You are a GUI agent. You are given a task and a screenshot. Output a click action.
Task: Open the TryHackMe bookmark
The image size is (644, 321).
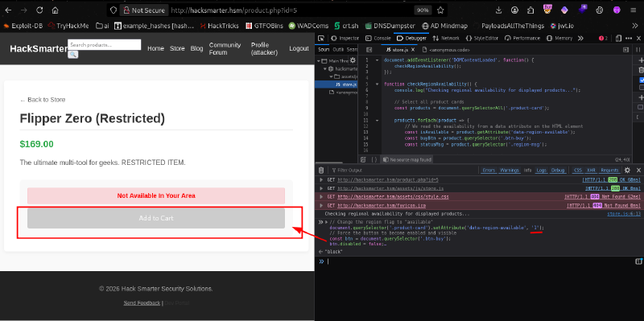point(68,26)
